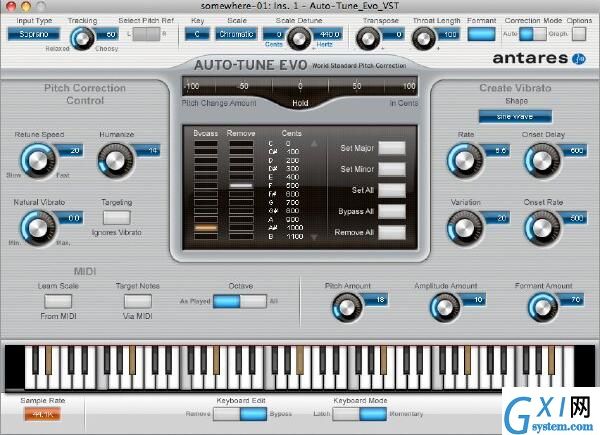Viewport: 600px width, 435px height.
Task: Click the Amplitude Amount knob
Action: [445, 308]
